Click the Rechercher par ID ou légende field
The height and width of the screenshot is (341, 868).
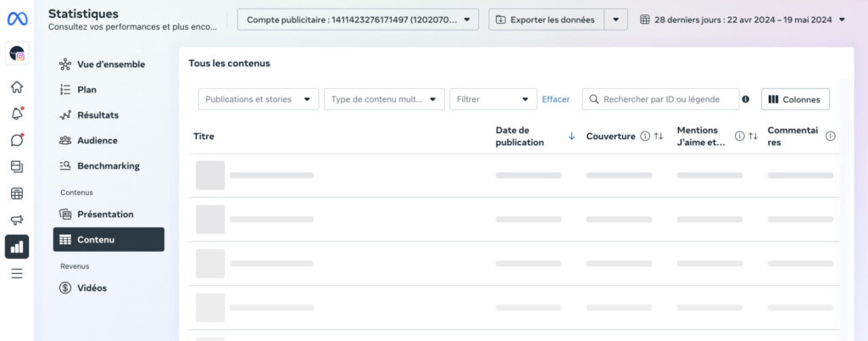click(665, 99)
